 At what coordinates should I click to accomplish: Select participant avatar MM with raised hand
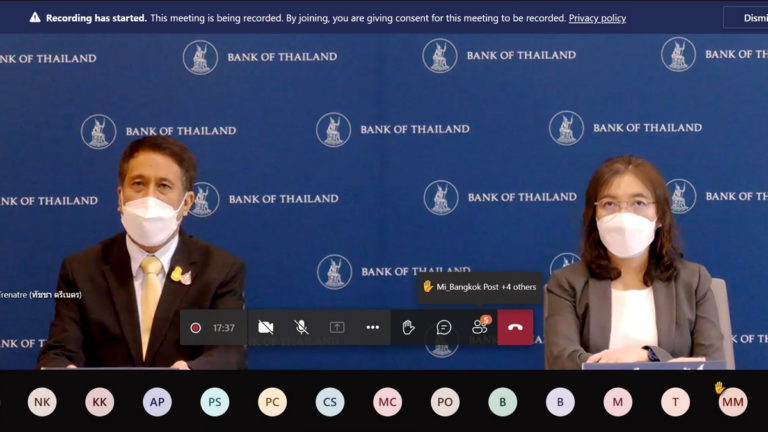point(733,402)
